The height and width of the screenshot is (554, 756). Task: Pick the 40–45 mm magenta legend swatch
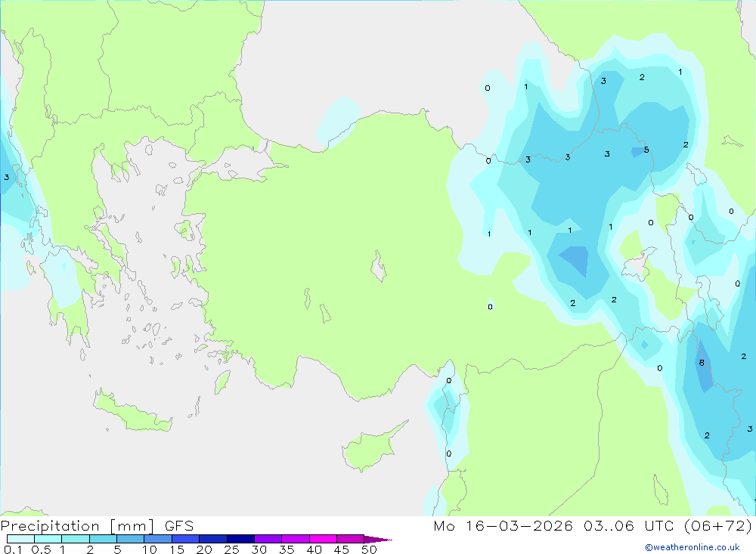(x=323, y=539)
